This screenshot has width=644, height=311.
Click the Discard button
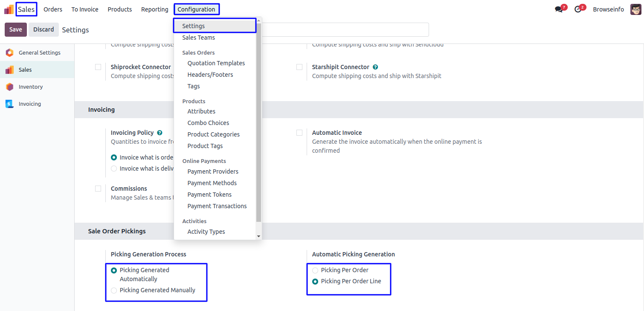(44, 29)
